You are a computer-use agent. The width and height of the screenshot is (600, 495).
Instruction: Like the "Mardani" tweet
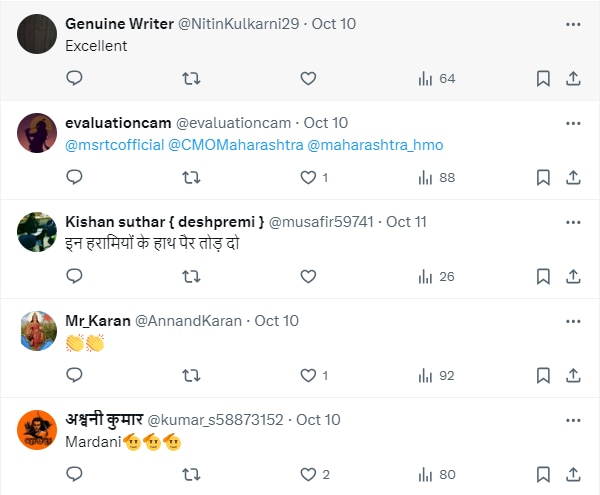tap(308, 474)
